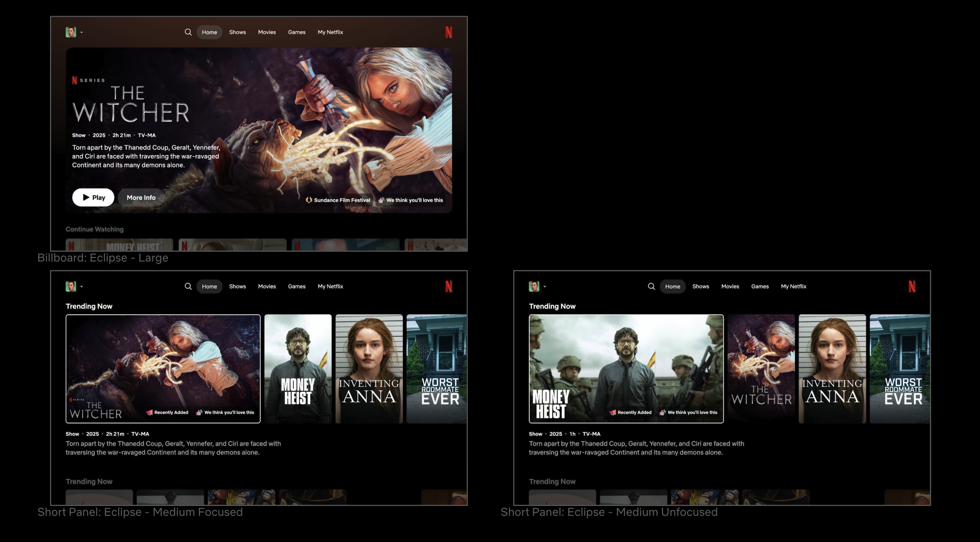980x542 pixels.
Task: Open My Netflix in the Medium Focused panel
Action: click(330, 286)
